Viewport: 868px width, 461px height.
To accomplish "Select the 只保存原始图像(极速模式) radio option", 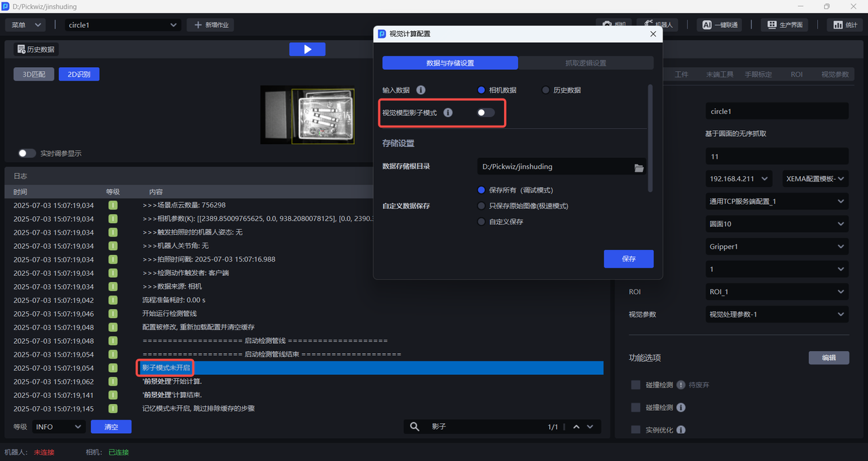I will pos(481,206).
